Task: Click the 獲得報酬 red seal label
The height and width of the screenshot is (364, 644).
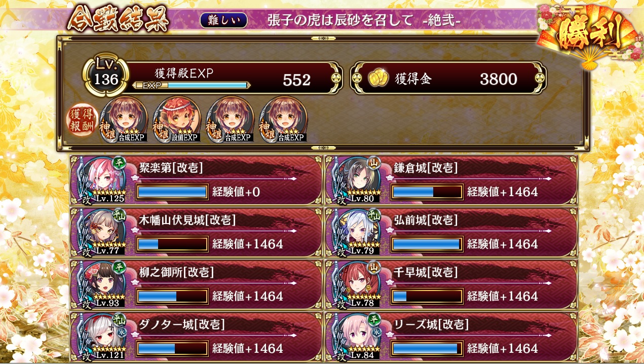Action: pos(81,121)
